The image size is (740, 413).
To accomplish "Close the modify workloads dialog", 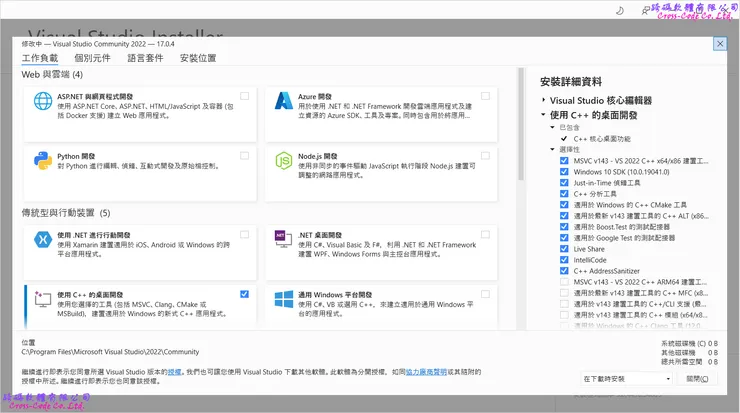I will (x=720, y=44).
